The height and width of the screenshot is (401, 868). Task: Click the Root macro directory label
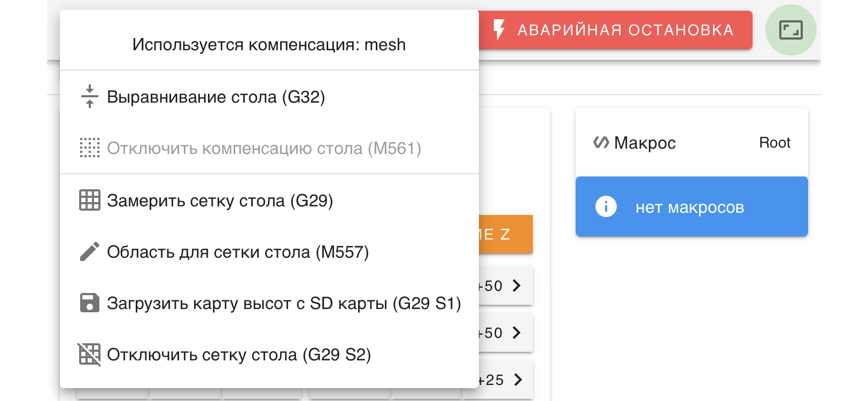[774, 143]
